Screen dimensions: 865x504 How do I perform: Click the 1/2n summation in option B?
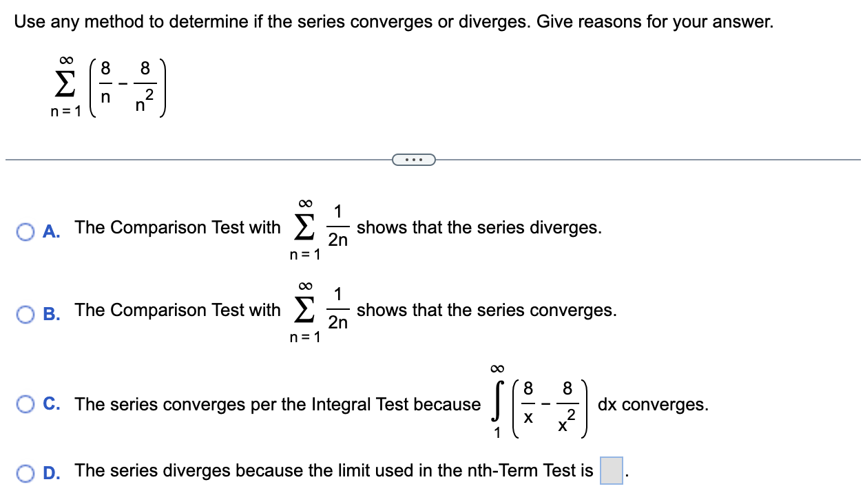319,312
